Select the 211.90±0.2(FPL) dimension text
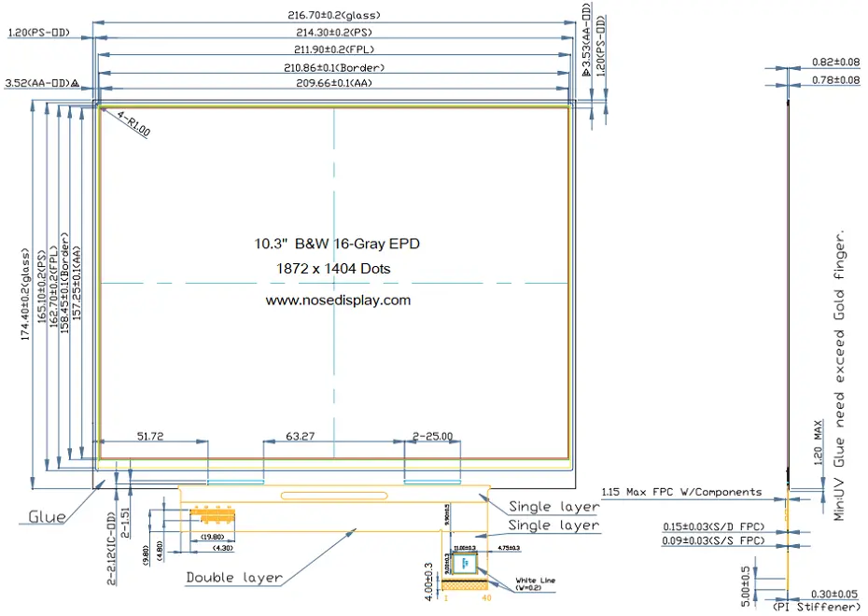 [334, 49]
